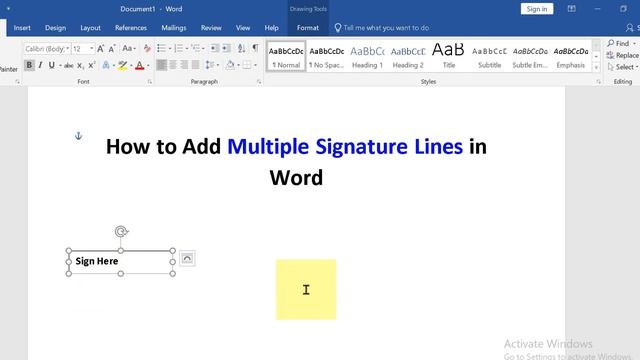Open font color dropdown arrow
This screenshot has height=360, width=640.
coord(148,66)
